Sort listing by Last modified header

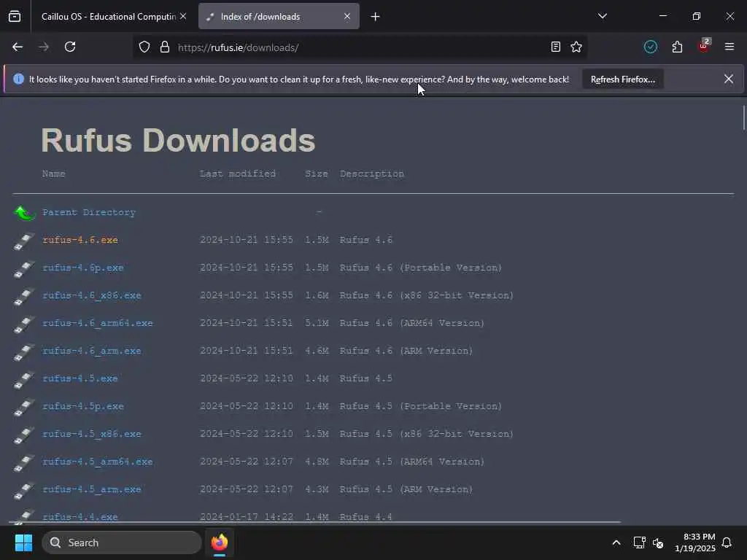[238, 174]
